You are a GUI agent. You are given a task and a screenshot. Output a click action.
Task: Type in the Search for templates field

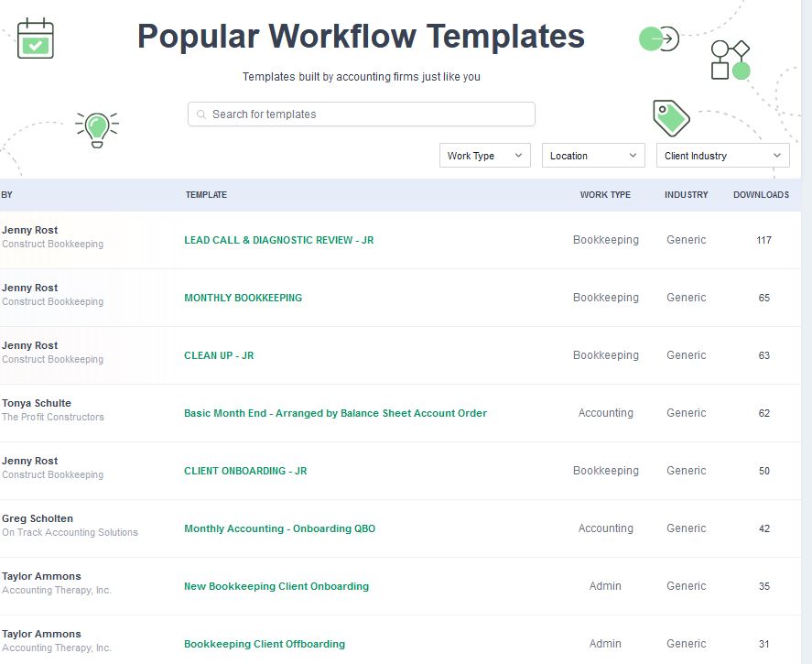tap(366, 114)
